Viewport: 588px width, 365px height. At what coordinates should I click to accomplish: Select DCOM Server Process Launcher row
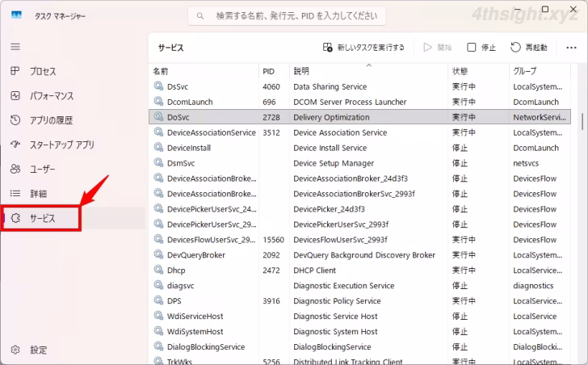tap(359, 102)
